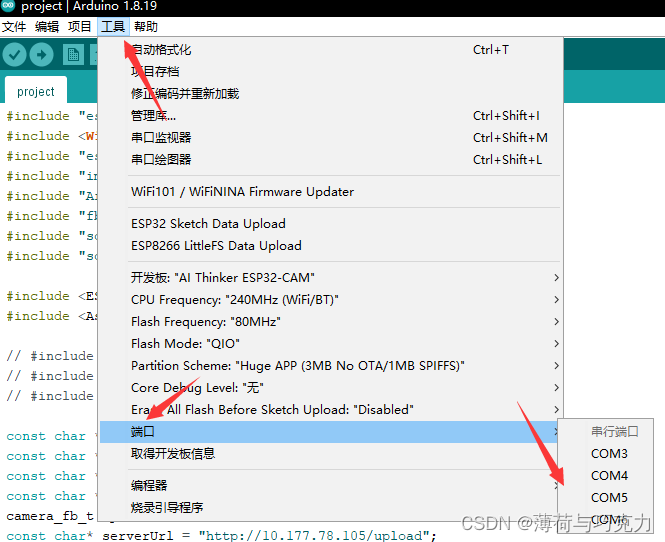
Task: Click the Arduino logo in title bar
Action: pyautogui.click(x=8, y=5)
